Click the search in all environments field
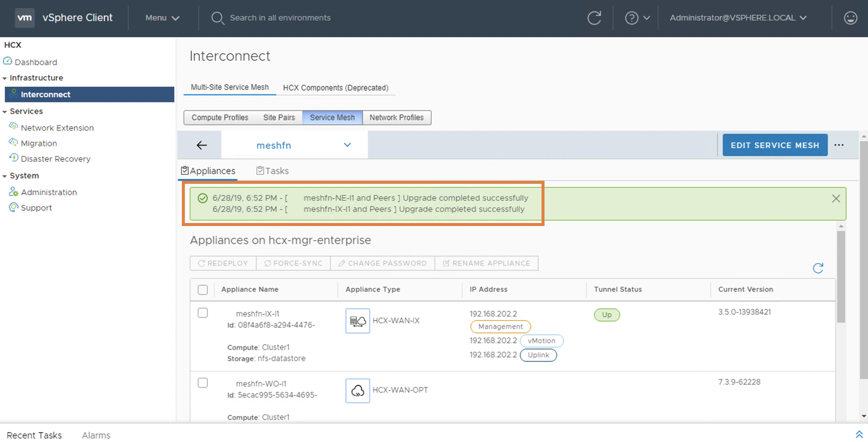 pyautogui.click(x=280, y=18)
